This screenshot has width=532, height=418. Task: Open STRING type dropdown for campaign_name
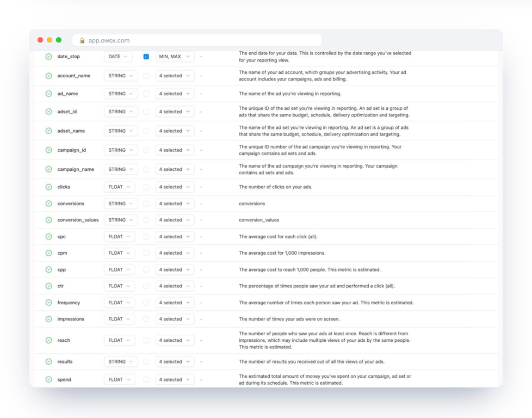121,169
